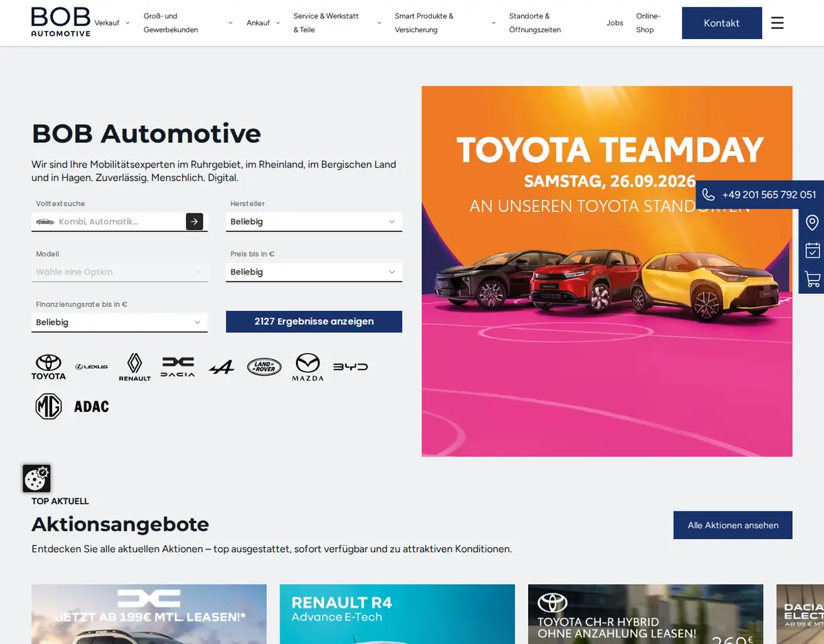Open the calendar appointment sidebar icon
Screen dimensions: 824x644
812,251
